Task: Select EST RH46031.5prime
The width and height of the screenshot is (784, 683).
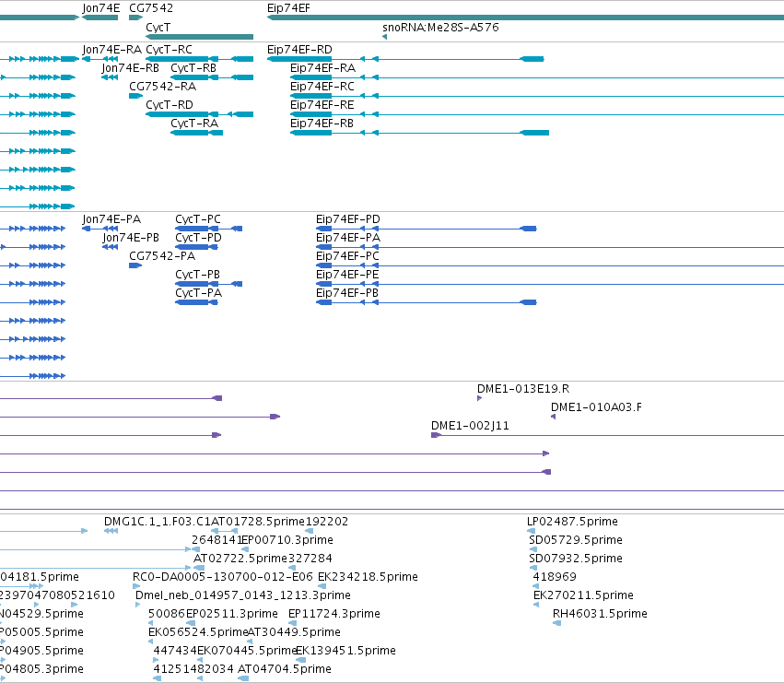Action: pos(600,614)
